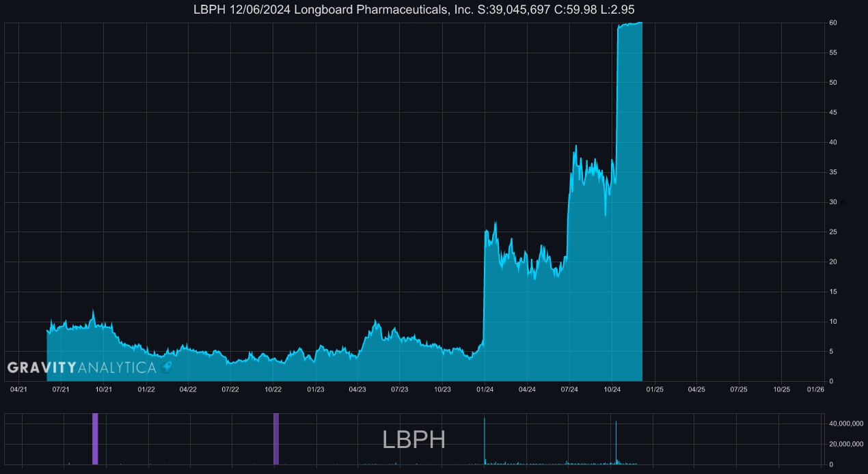Click the '20' price axis label

click(833, 262)
